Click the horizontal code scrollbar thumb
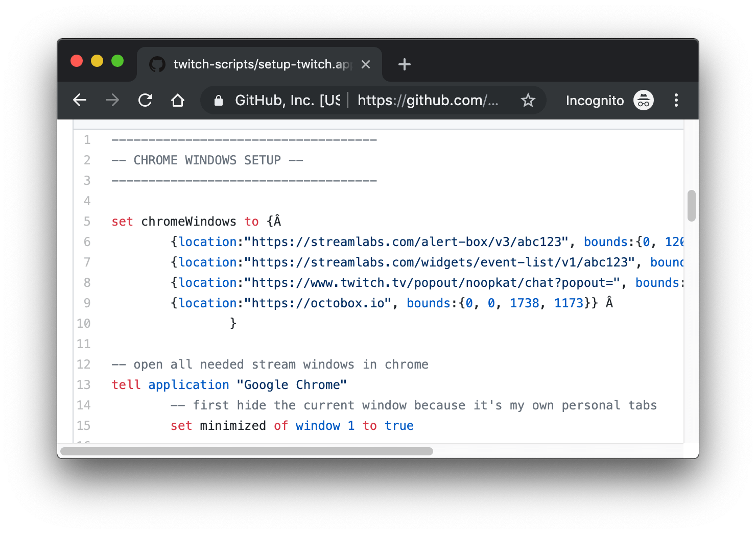 [247, 451]
